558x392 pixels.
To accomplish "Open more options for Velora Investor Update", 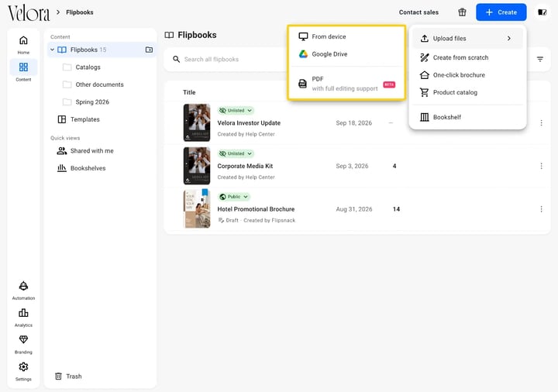I will [541, 123].
